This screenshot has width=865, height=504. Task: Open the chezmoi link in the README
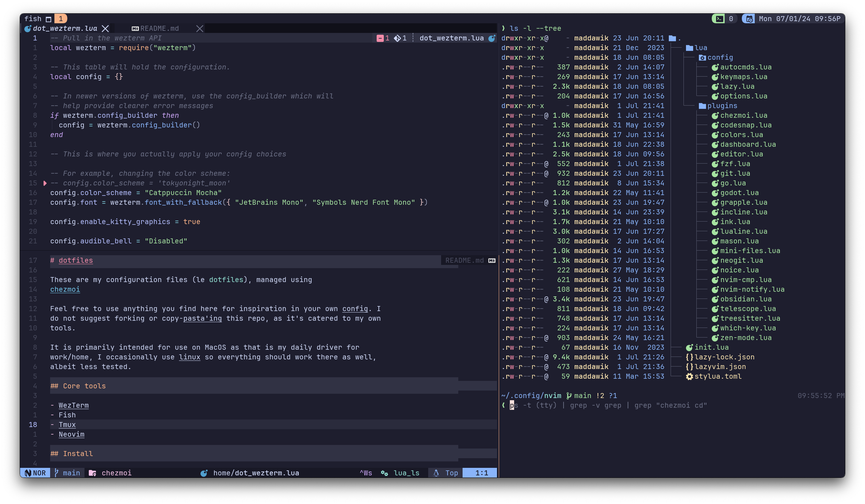[x=65, y=289]
